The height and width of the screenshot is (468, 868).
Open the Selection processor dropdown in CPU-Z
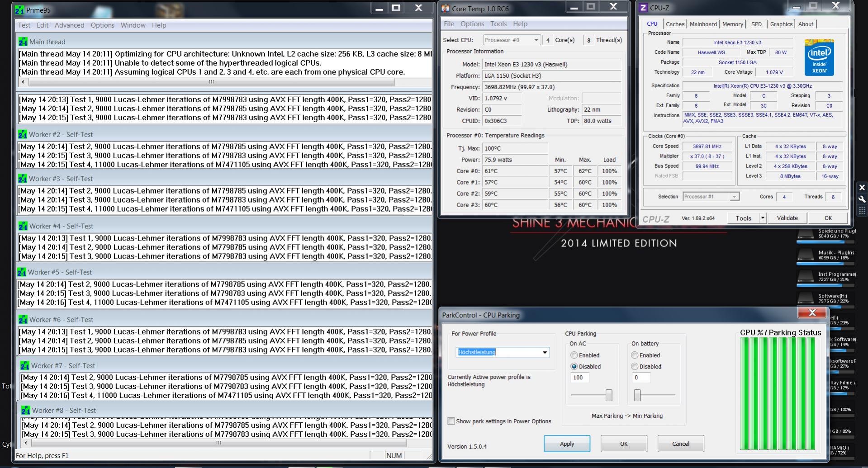tap(711, 197)
